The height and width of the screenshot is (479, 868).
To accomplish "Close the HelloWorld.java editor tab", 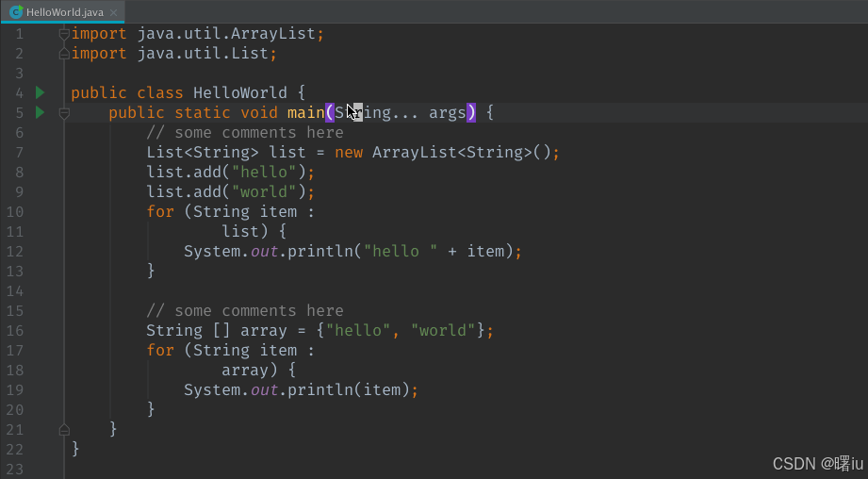I will pos(114,12).
